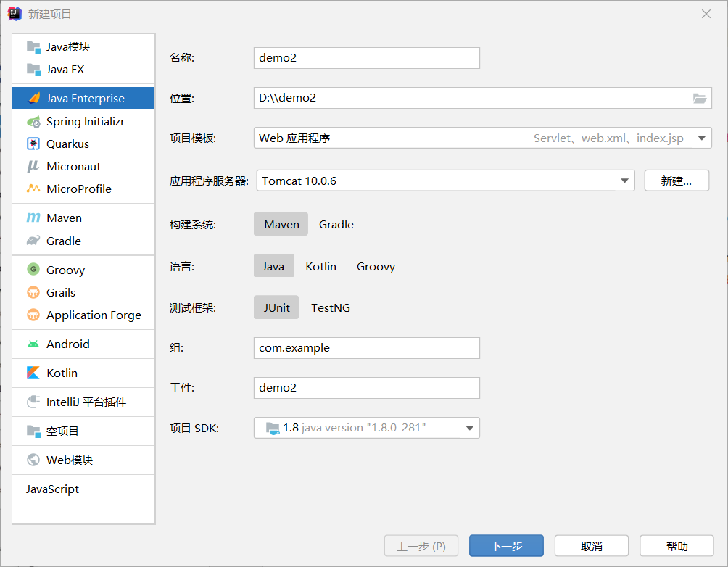The width and height of the screenshot is (728, 567).
Task: Close the 新建项目 dialog
Action: coord(706,14)
